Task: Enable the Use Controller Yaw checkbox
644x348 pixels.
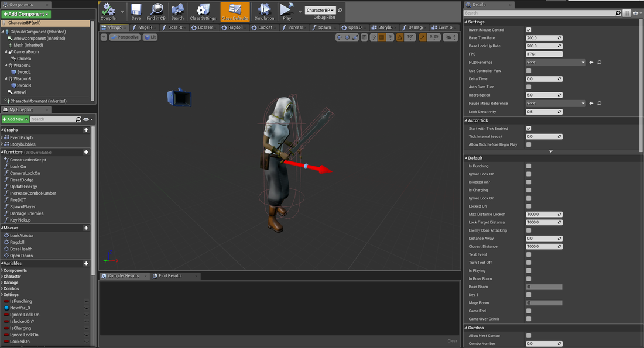Action: click(x=529, y=71)
